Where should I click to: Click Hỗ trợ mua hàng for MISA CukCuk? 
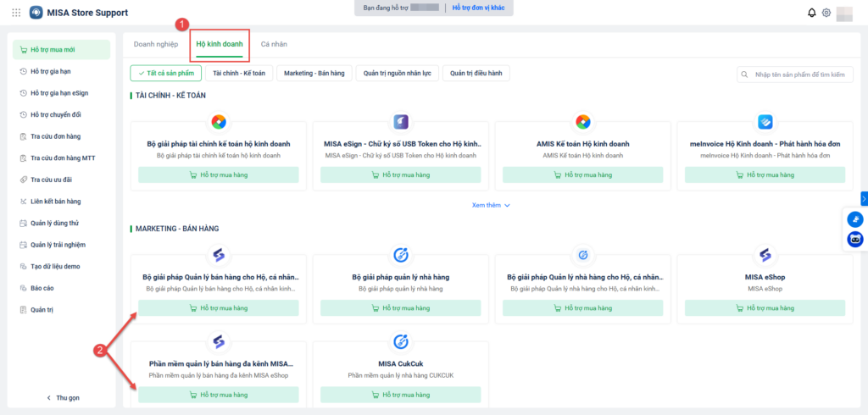[401, 395]
